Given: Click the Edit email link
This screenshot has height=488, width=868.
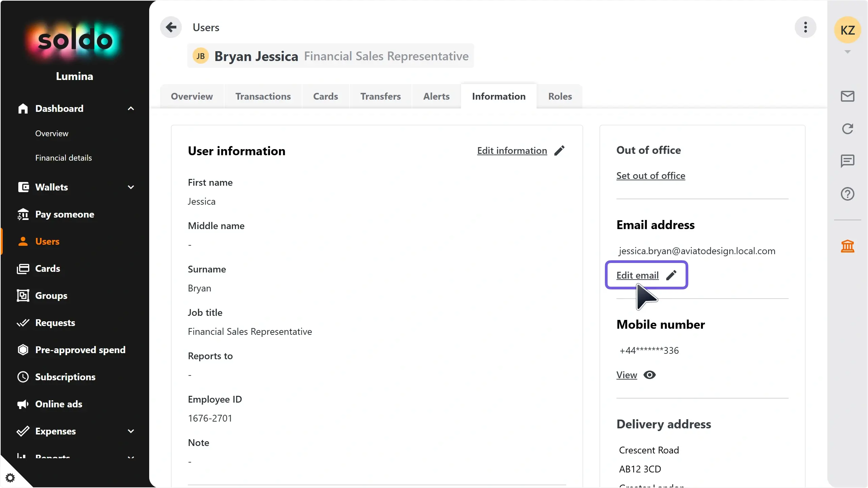Looking at the screenshot, I should pos(637,275).
